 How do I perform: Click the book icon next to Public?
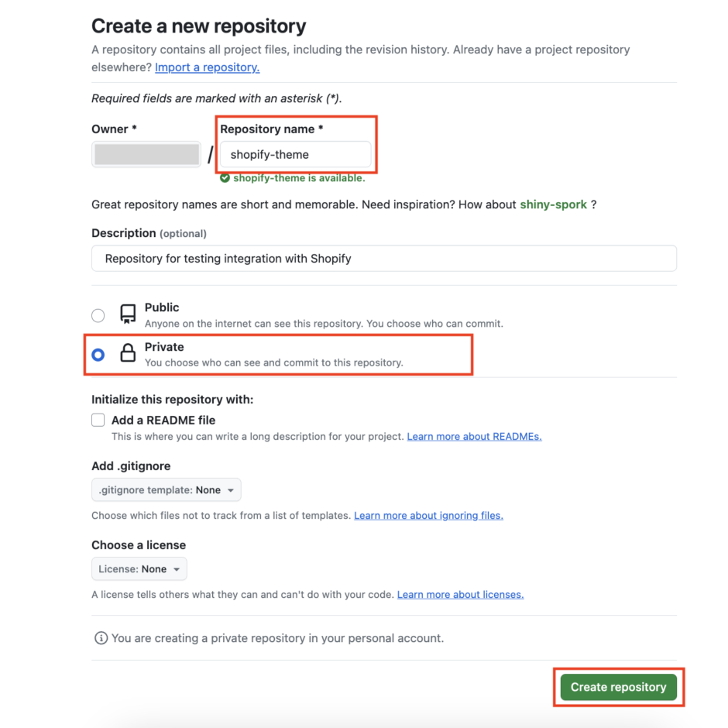pyautogui.click(x=127, y=314)
